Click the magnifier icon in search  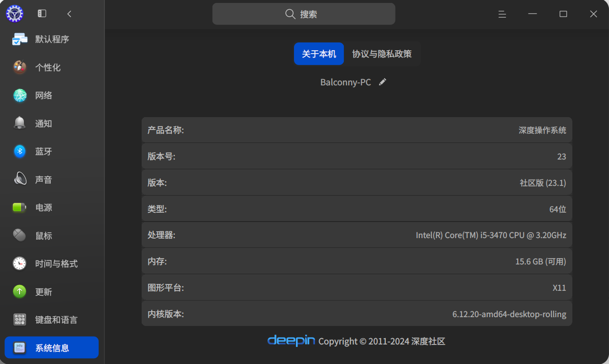click(291, 14)
